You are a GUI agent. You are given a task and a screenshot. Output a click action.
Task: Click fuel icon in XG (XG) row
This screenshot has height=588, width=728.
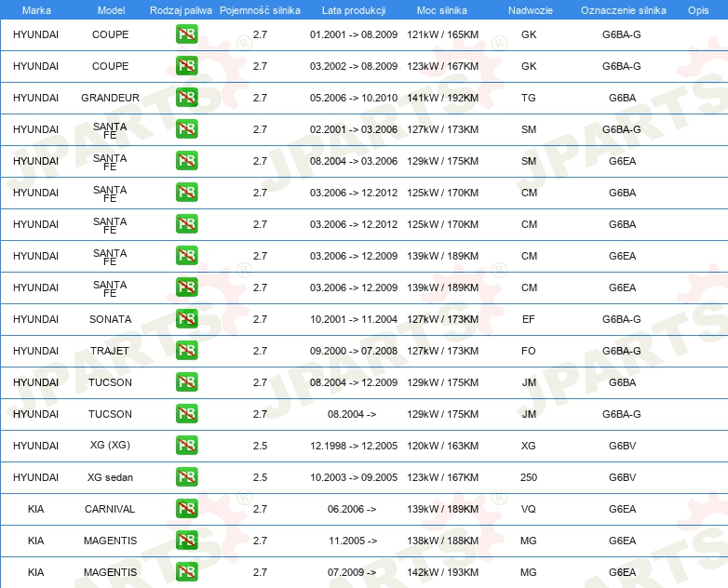click(x=186, y=445)
